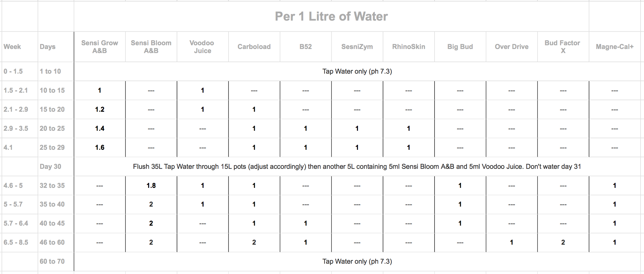This screenshot has width=644, height=274.
Task: Select the Bud Factor X value 2 cell
Action: tap(563, 242)
